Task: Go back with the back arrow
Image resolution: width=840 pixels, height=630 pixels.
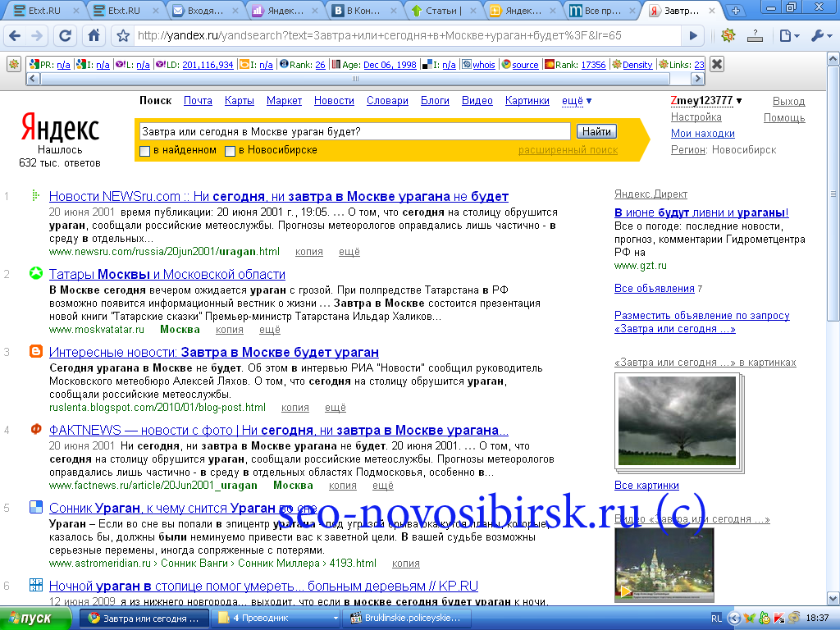Action: tap(15, 36)
